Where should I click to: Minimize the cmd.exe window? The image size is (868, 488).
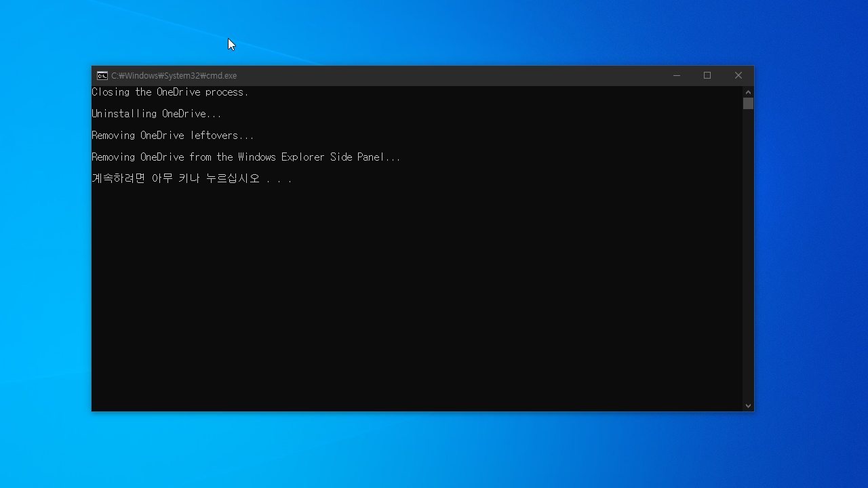tap(677, 76)
